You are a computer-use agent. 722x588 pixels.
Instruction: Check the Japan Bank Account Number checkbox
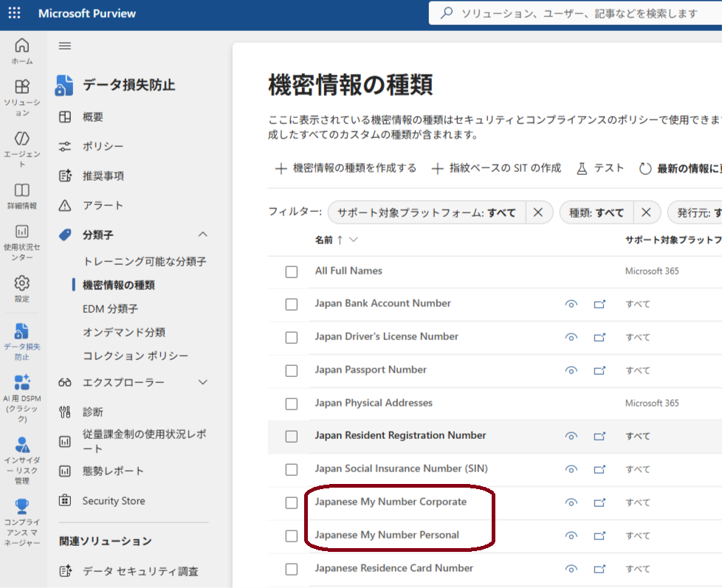click(292, 304)
